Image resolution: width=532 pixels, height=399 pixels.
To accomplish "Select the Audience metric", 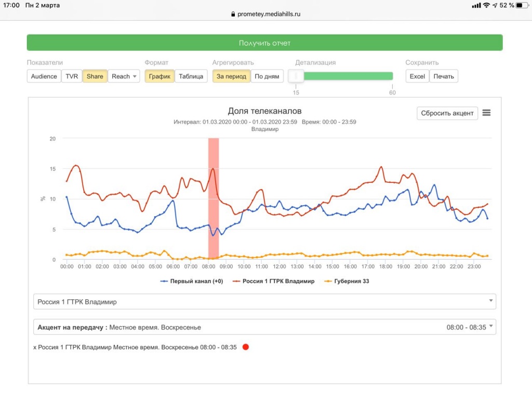I will pyautogui.click(x=44, y=76).
